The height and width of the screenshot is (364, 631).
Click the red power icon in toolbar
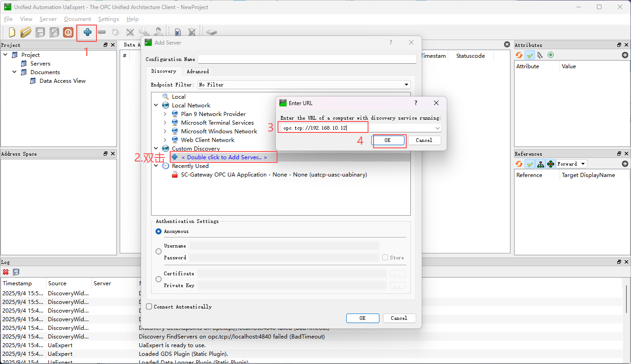coord(68,32)
